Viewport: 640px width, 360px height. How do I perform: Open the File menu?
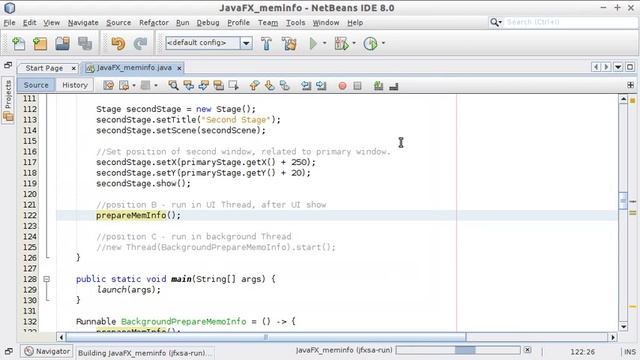[9, 23]
